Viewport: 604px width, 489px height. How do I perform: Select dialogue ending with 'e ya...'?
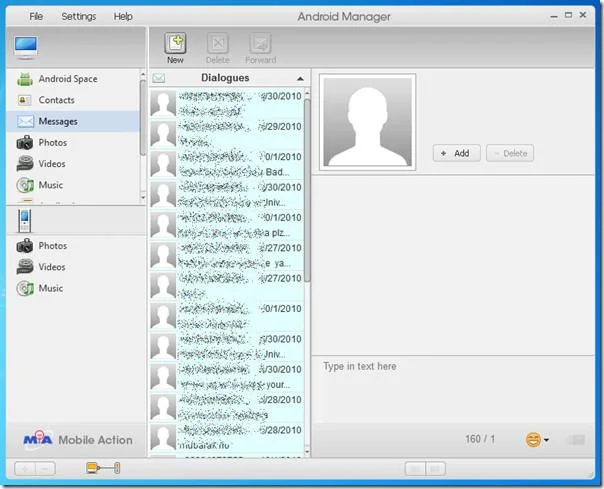(226, 255)
